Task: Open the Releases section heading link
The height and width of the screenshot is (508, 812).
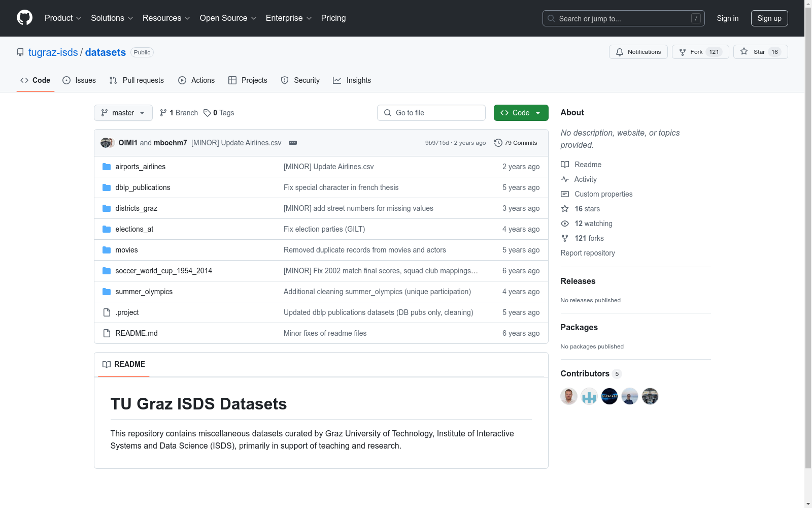Action: coord(578,281)
